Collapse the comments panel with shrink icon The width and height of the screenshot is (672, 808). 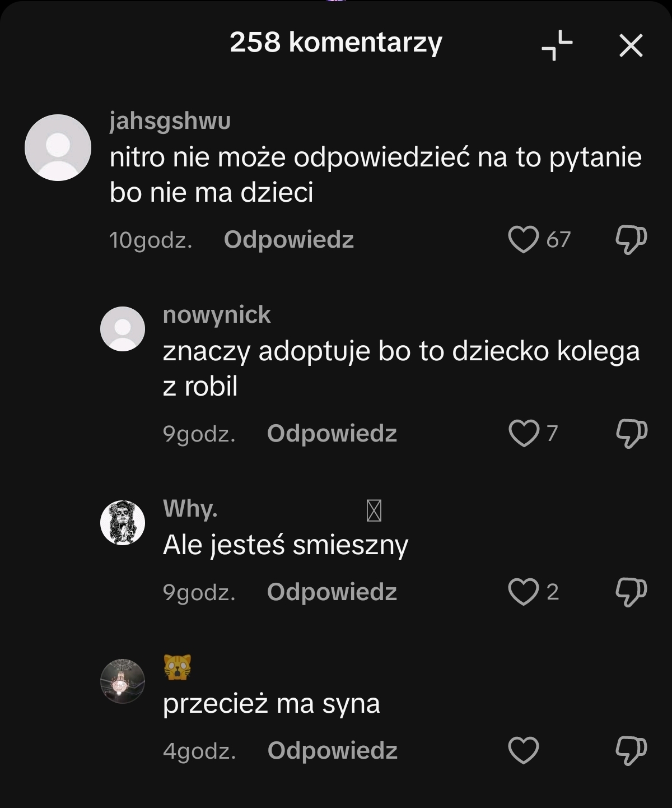pos(557,45)
